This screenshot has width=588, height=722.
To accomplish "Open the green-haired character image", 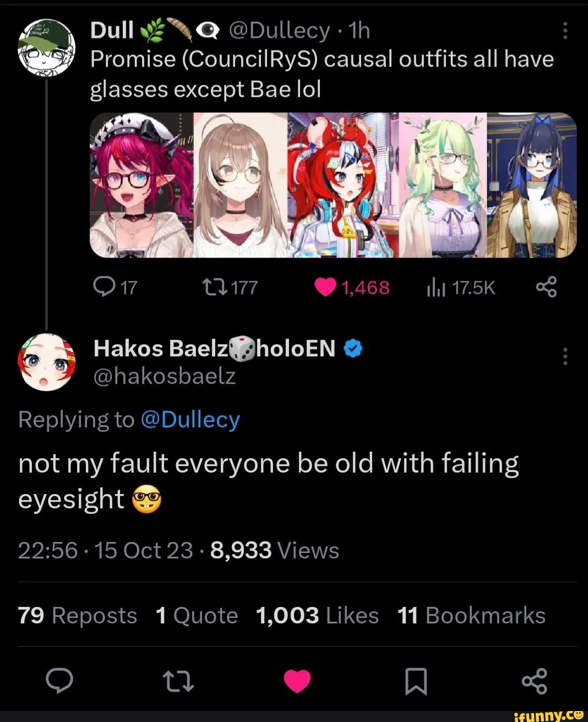I will (443, 185).
